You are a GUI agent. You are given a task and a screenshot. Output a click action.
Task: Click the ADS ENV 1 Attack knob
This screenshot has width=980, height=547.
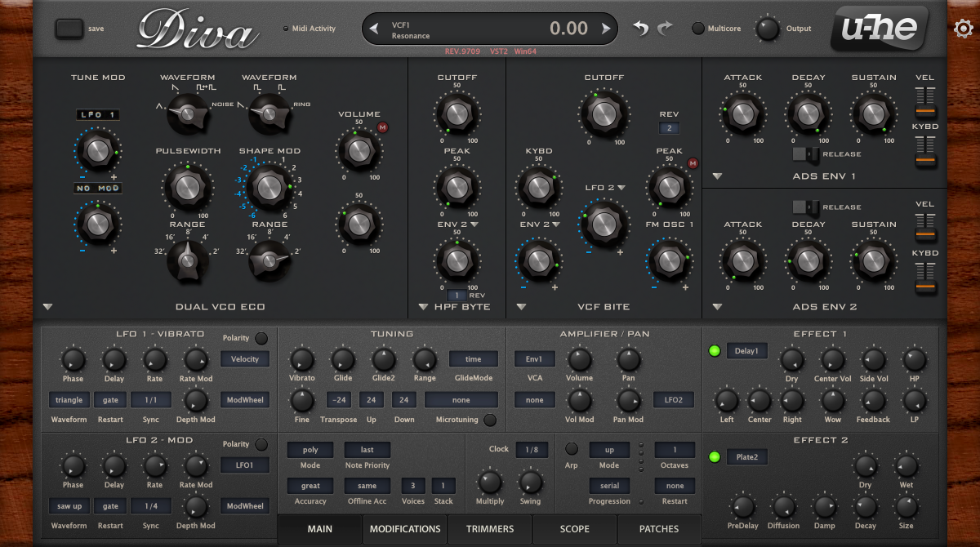(742, 113)
